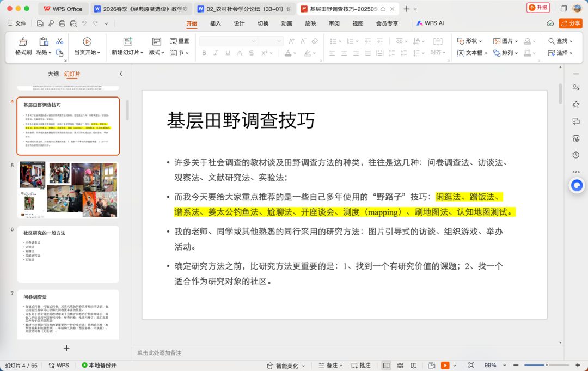Open the Design (设计) ribbon tab

pyautogui.click(x=239, y=23)
